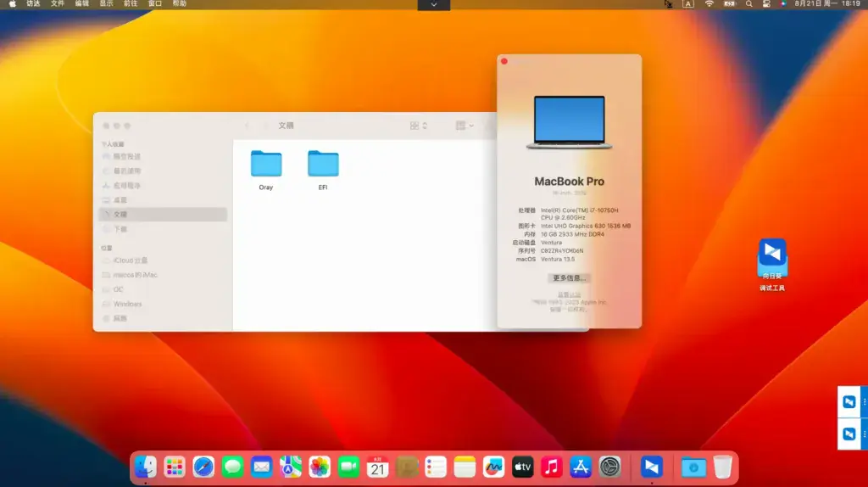Open Photos app in the Dock

click(x=320, y=467)
